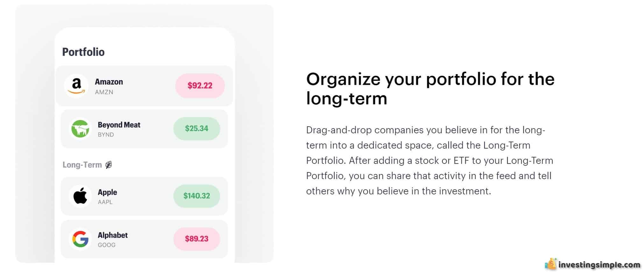This screenshot has height=272, width=644.
Task: Select the $89.23 Alphabet price badge
Action: 197,239
